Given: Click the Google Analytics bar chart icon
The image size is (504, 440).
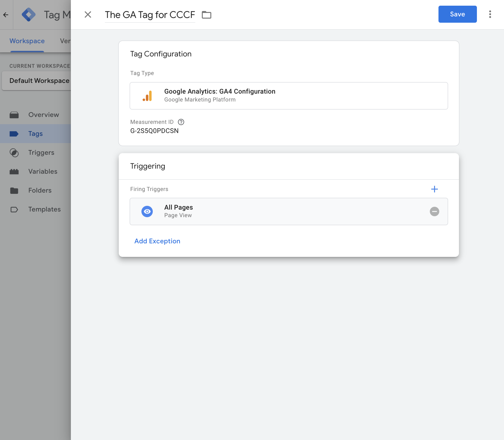Looking at the screenshot, I should click(147, 96).
